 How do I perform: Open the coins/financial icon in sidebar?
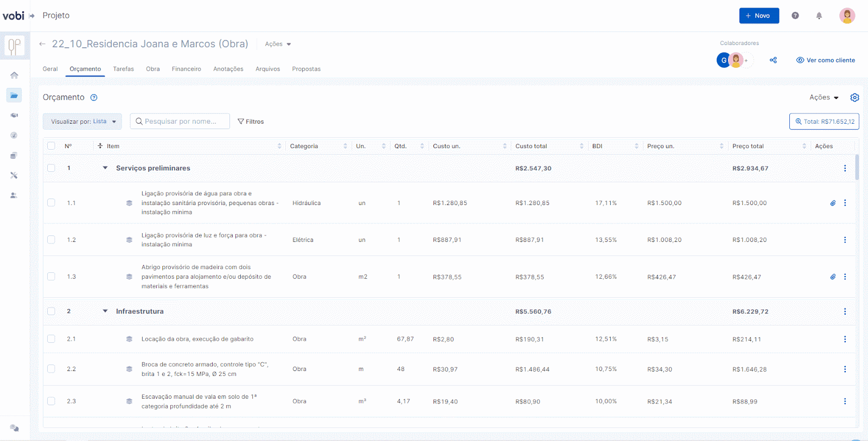pyautogui.click(x=14, y=156)
